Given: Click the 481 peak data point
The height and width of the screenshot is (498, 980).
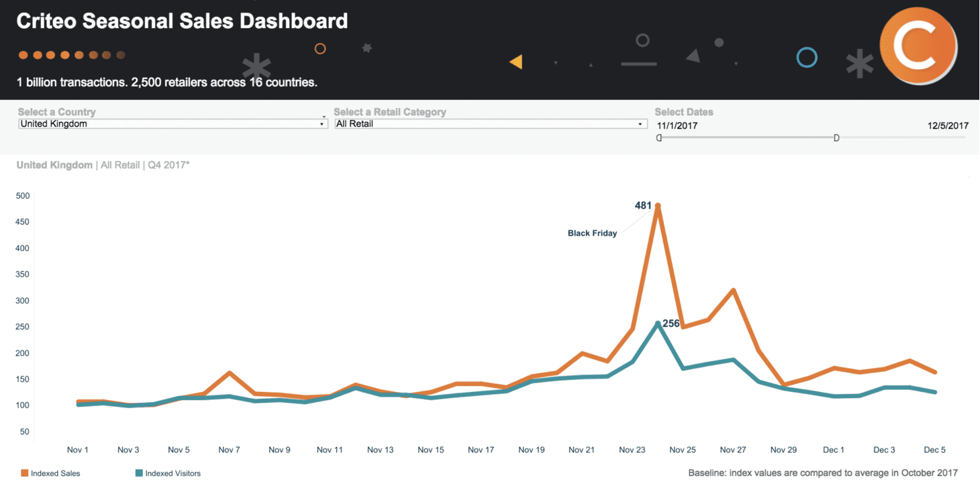Looking at the screenshot, I should [658, 206].
